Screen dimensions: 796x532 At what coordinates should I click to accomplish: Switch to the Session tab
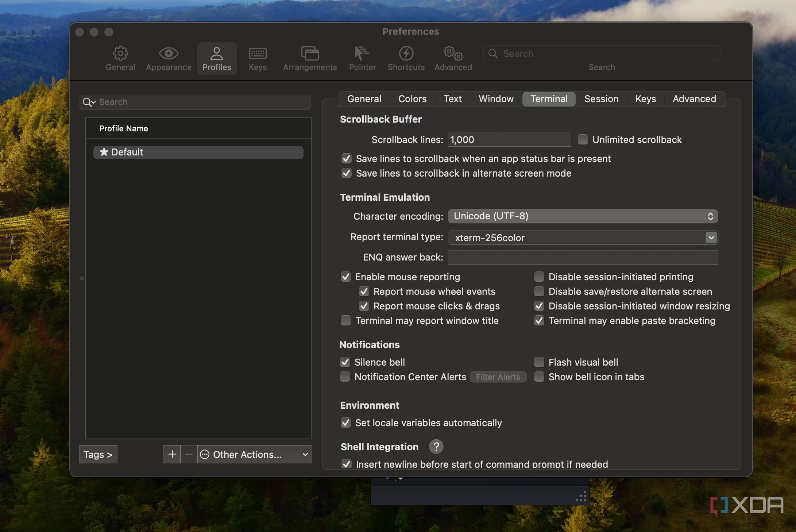(601, 99)
